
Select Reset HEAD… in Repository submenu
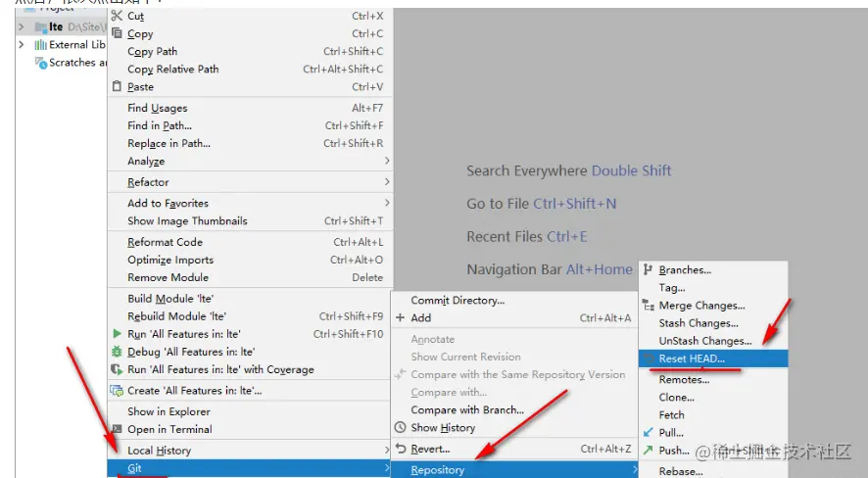tap(713, 358)
